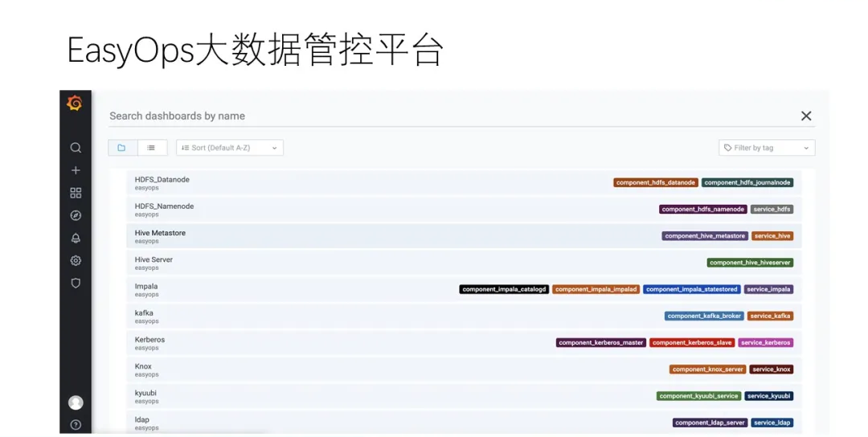
Task: Select the component_kafka_broker tag
Action: [704, 316]
